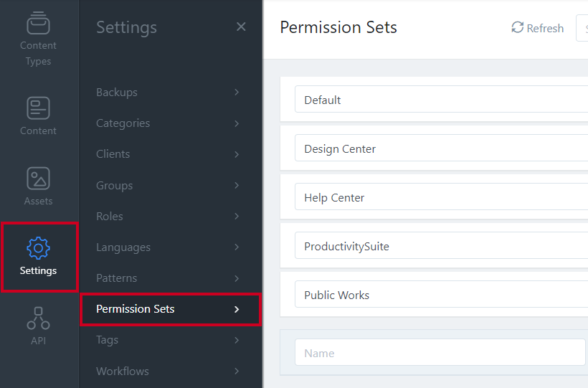Select Permission Sets menu item
The height and width of the screenshot is (388, 588).
coord(170,309)
